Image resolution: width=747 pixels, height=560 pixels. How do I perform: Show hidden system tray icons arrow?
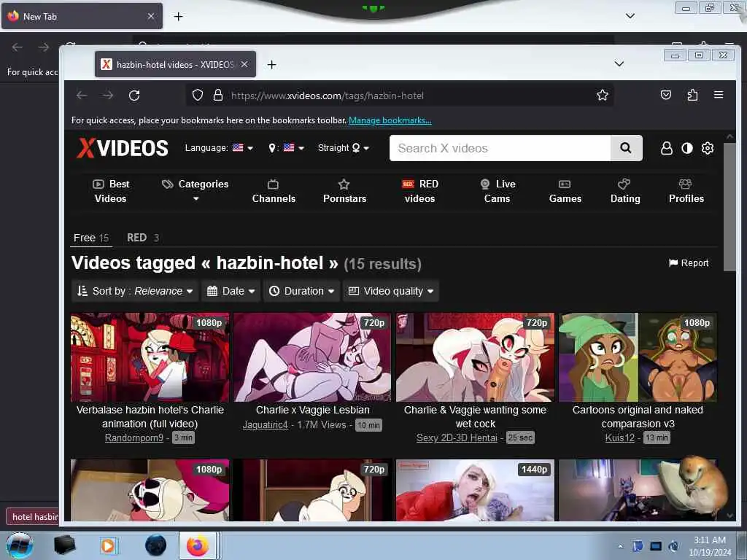pyautogui.click(x=620, y=547)
